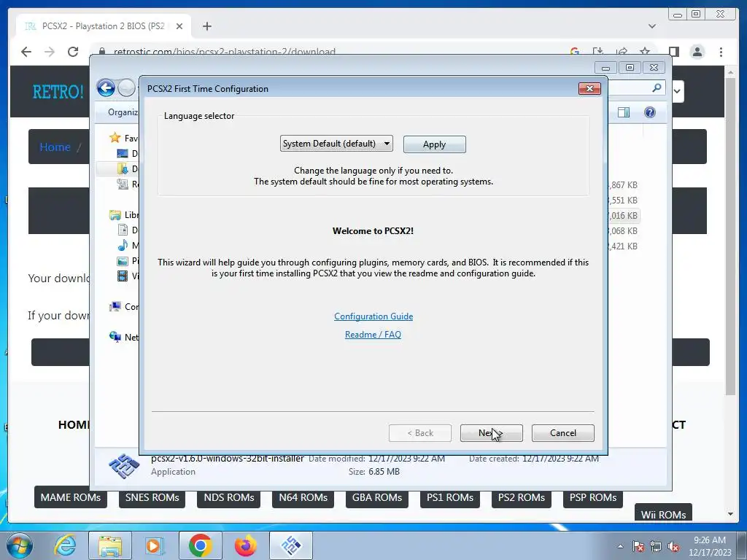The height and width of the screenshot is (560, 747).
Task: Open N64 ROMs link
Action: [303, 497]
